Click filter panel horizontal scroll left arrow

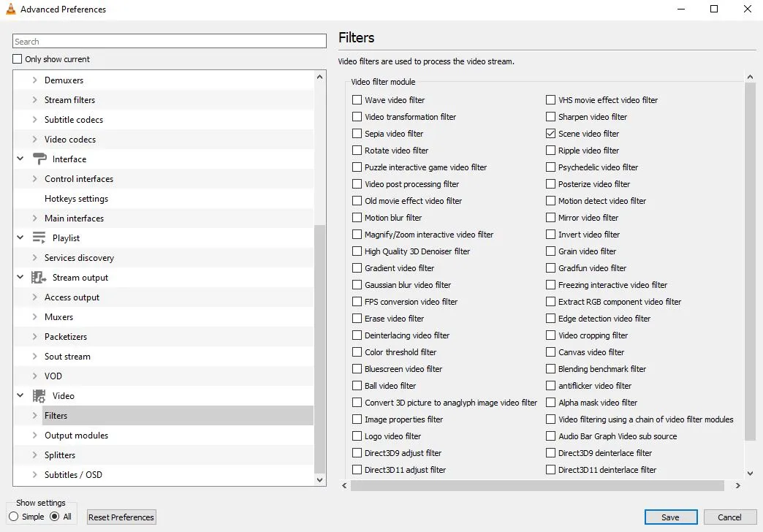(344, 485)
